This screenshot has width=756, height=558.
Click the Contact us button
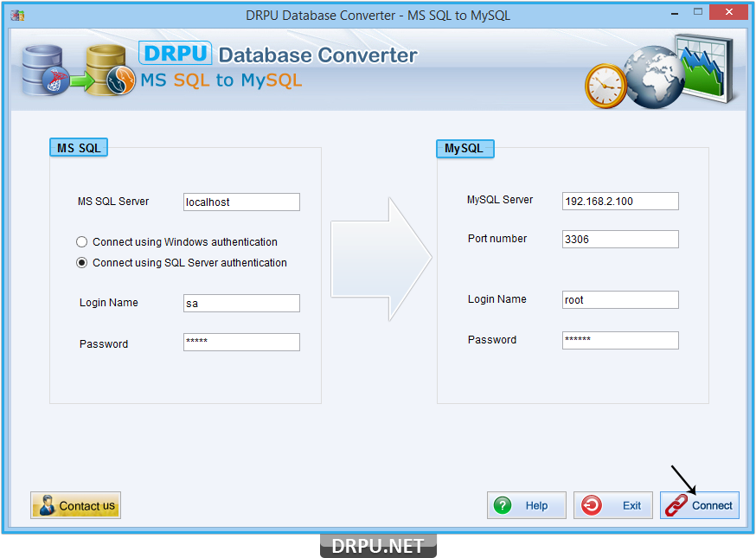(76, 505)
